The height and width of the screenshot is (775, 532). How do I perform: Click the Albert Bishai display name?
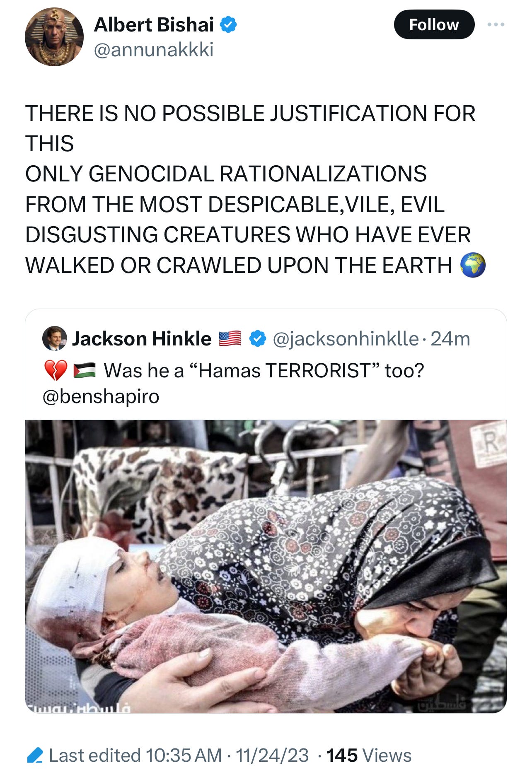click(154, 25)
